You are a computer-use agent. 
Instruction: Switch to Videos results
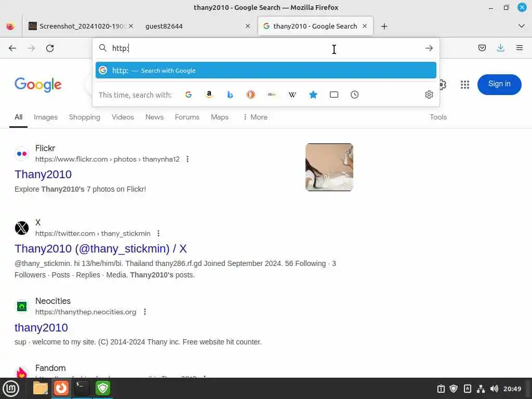pos(123,117)
